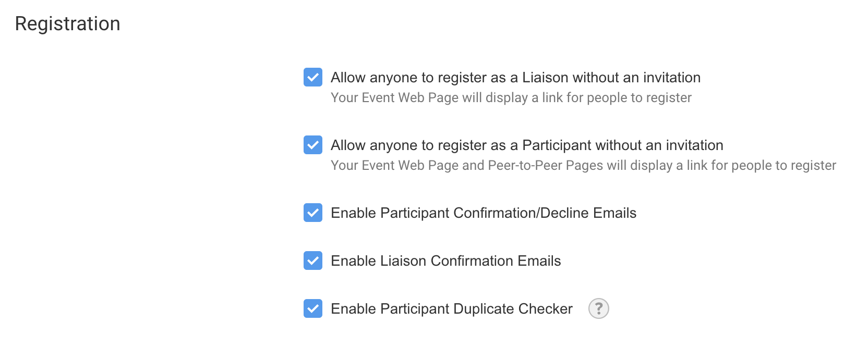This screenshot has height=347, width=868.
Task: Turn off open Liaison registration checkbox
Action: [x=313, y=78]
